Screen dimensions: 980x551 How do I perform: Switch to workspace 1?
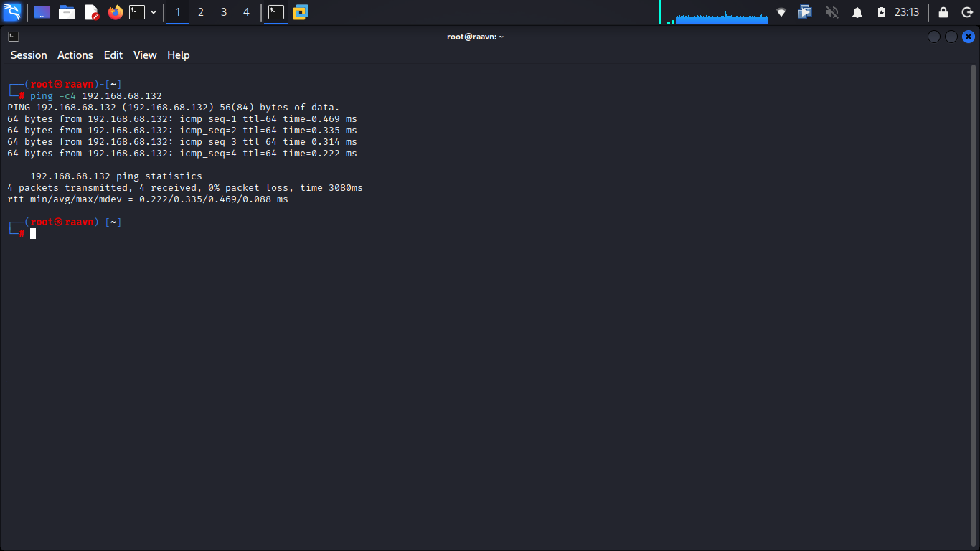178,12
